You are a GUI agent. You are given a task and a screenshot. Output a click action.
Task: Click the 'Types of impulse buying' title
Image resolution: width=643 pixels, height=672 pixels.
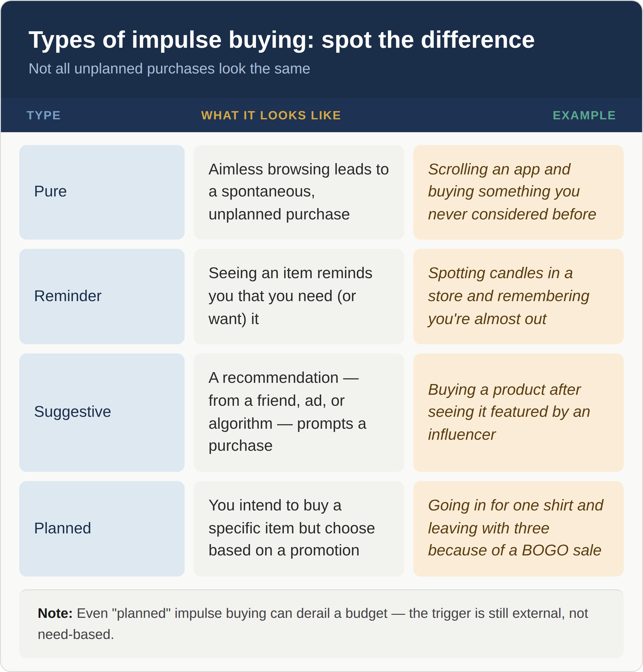(x=281, y=40)
